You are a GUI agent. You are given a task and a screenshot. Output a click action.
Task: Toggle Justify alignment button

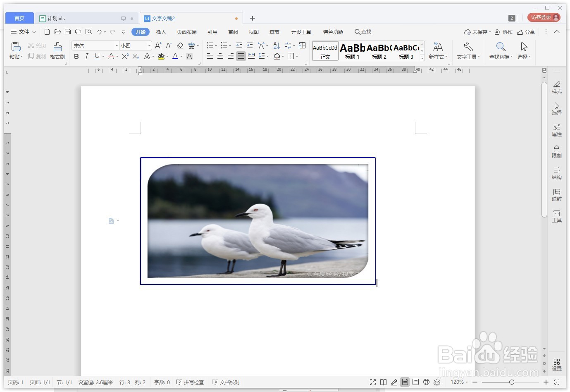pos(241,56)
